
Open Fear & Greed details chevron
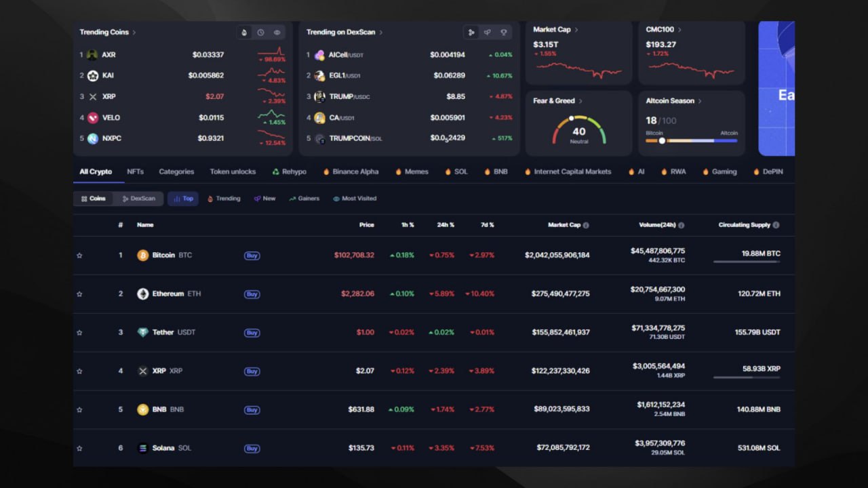pyautogui.click(x=580, y=101)
